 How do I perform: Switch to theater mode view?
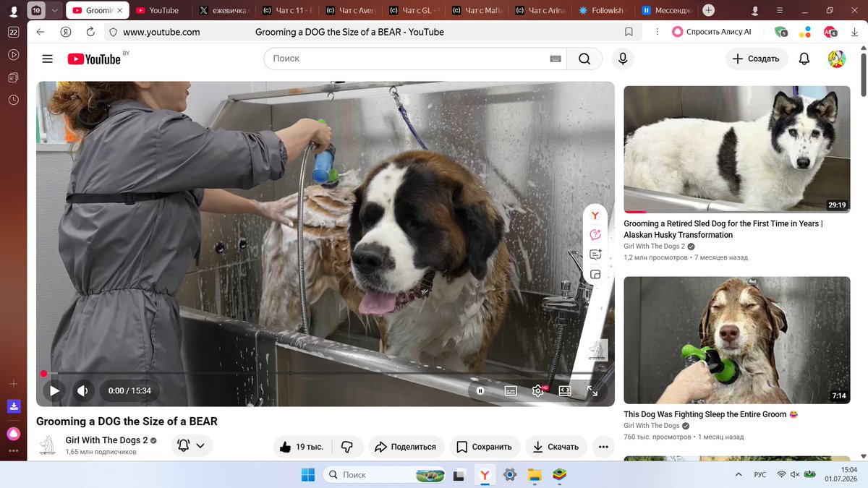click(565, 390)
